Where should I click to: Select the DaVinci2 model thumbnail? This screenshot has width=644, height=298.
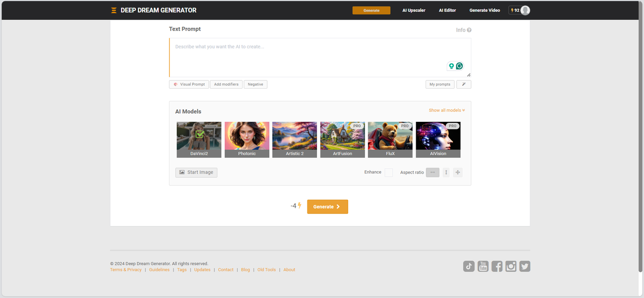199,139
